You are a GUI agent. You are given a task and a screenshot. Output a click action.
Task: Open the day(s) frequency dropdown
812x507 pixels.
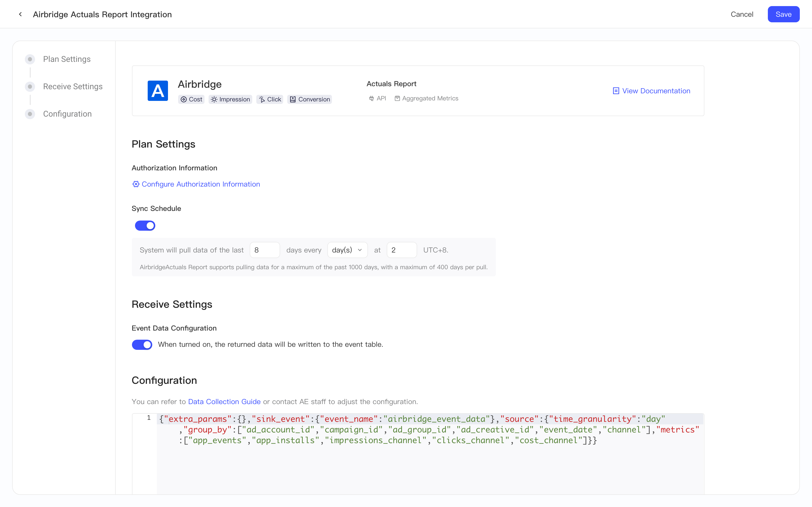pyautogui.click(x=347, y=250)
